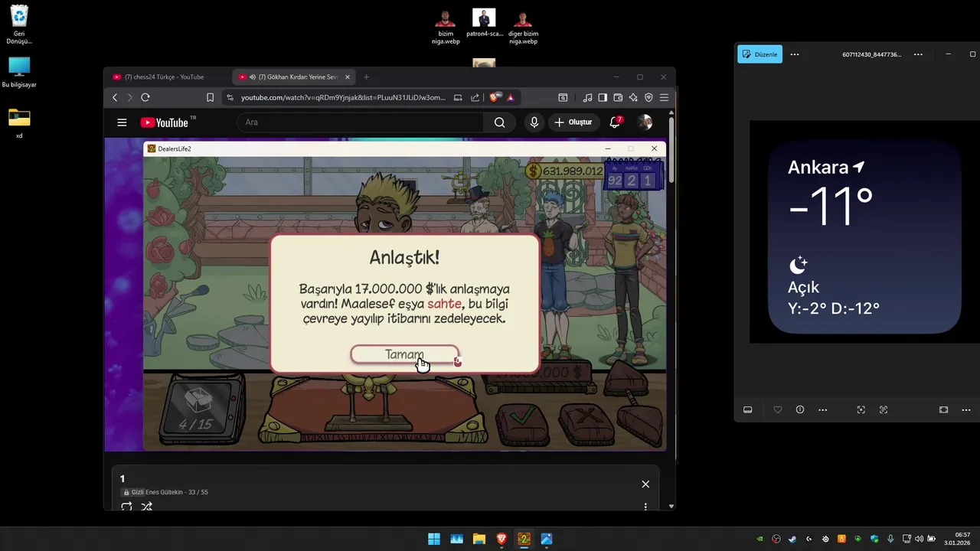Open the Leo AI sparkle icon
980x551 pixels.
633,98
